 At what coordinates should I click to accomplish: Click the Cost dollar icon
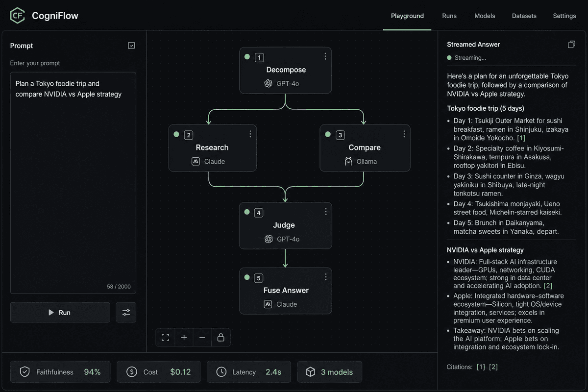pos(131,372)
